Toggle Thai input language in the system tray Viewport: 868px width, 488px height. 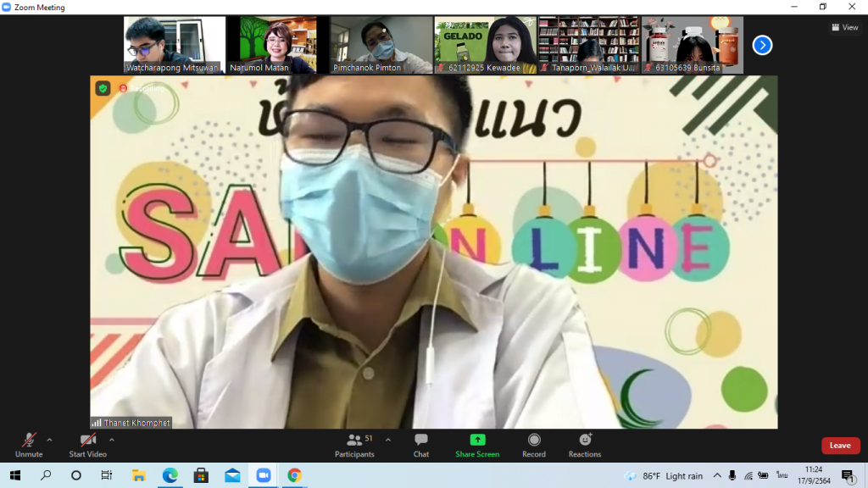pos(782,475)
